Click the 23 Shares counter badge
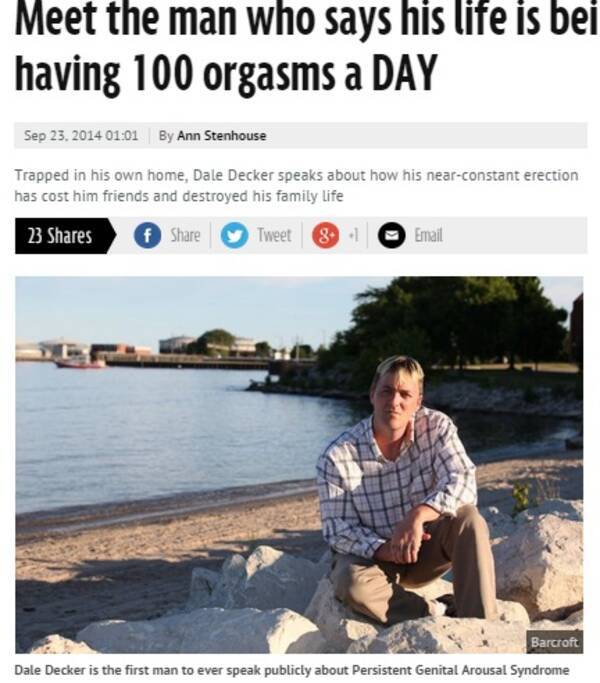The image size is (600, 683). [x=65, y=236]
